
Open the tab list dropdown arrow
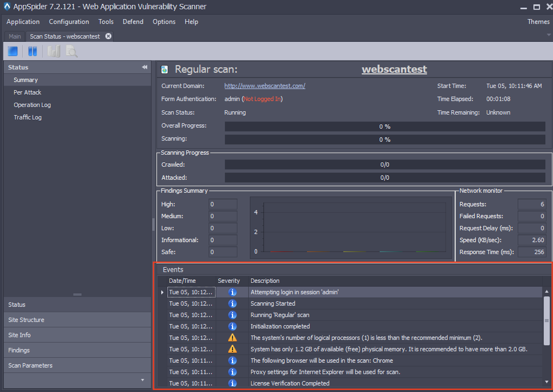(x=549, y=35)
